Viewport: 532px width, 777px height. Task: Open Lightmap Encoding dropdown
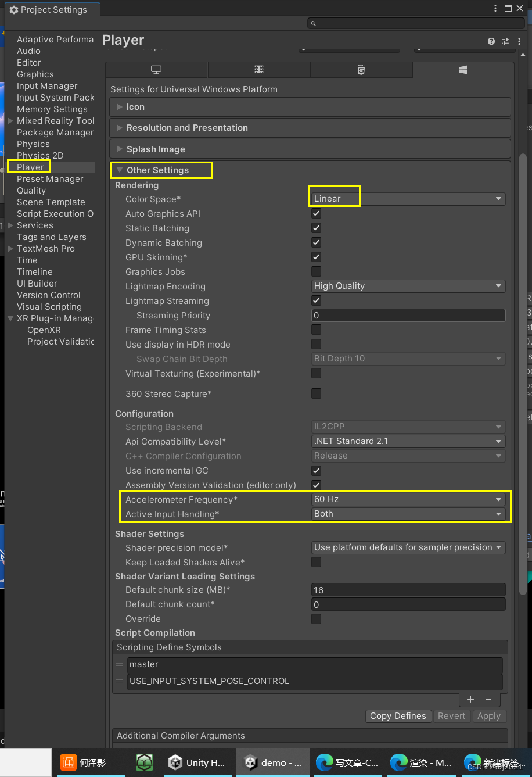point(408,286)
